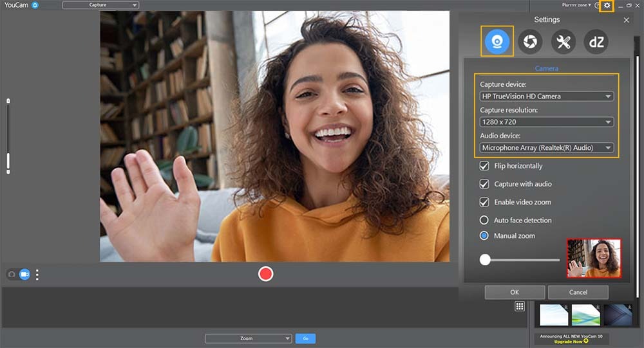Image resolution: width=644 pixels, height=348 pixels.
Task: Click the Upgrade Now link
Action: (x=571, y=342)
